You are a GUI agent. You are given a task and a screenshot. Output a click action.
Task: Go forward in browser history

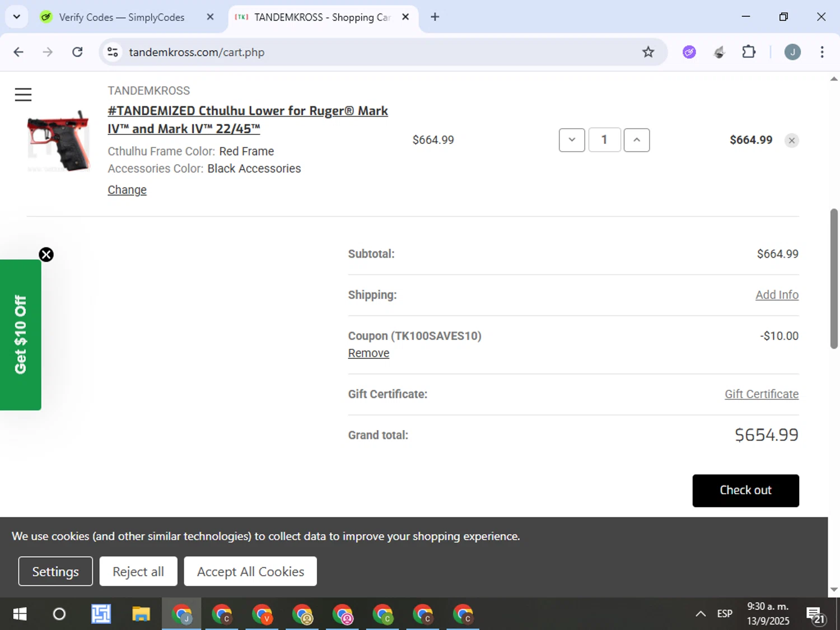pos(48,52)
